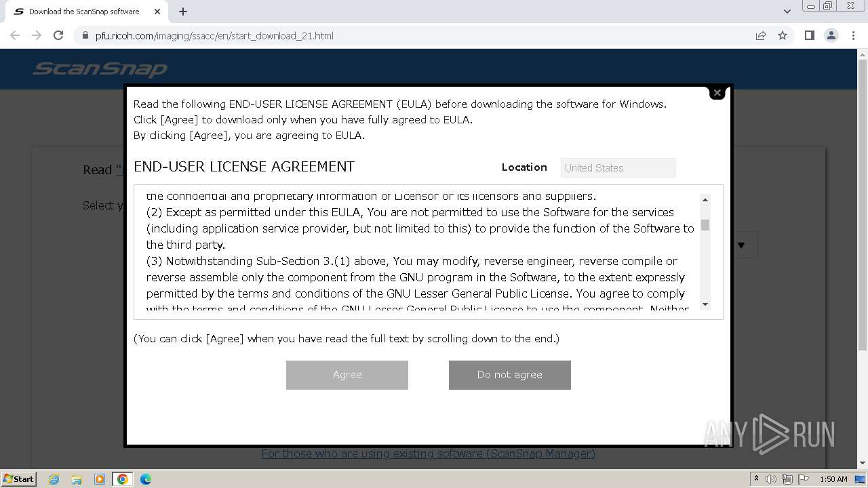868x488 pixels.
Task: Open the Action Center flag icon
Action: tap(803, 479)
